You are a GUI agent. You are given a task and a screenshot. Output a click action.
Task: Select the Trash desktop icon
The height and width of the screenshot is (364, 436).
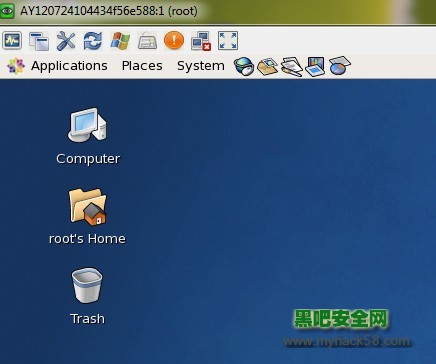click(87, 285)
